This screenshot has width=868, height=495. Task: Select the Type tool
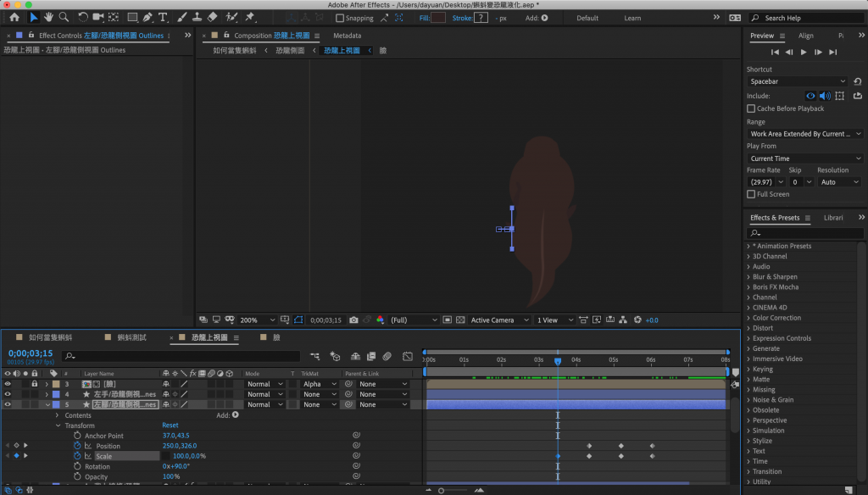163,18
